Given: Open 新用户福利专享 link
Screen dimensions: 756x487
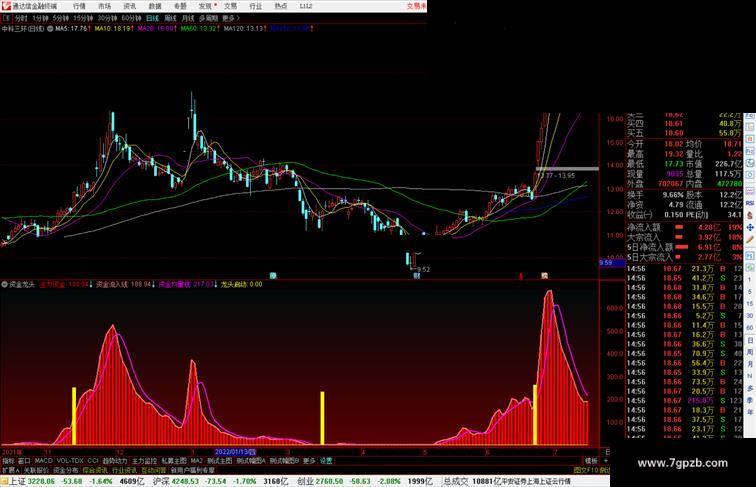Looking at the screenshot, I should pos(192,470).
